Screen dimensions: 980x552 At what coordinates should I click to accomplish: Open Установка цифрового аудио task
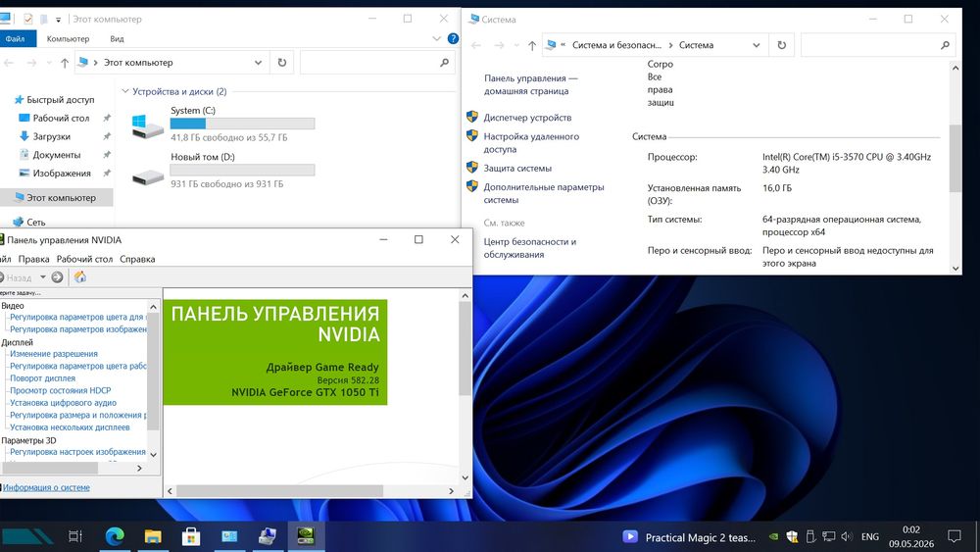(x=63, y=403)
